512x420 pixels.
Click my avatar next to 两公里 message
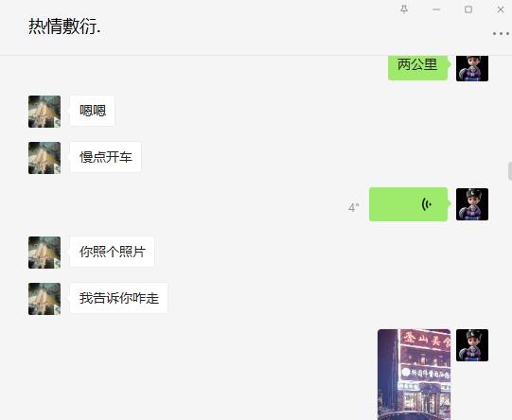[x=472, y=68]
